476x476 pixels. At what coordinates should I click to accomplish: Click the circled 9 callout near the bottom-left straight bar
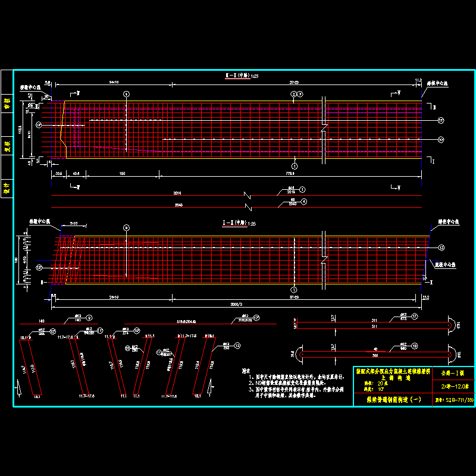point(89,318)
